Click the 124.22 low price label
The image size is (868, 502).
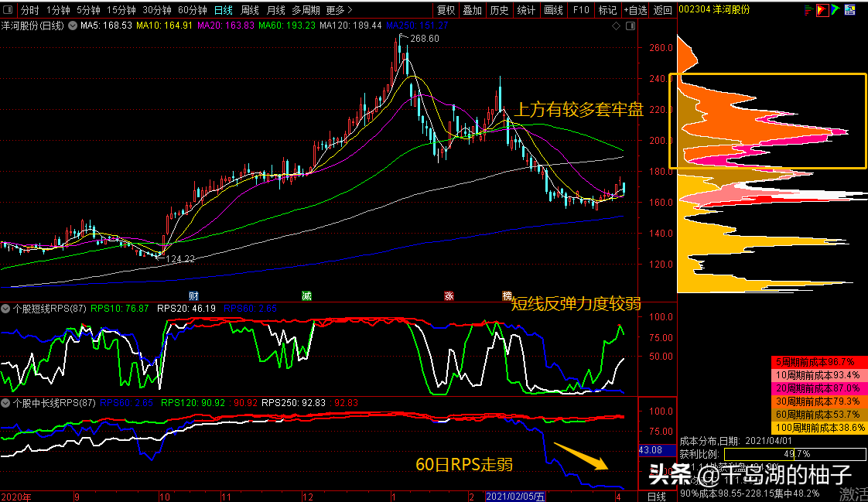[x=180, y=259]
